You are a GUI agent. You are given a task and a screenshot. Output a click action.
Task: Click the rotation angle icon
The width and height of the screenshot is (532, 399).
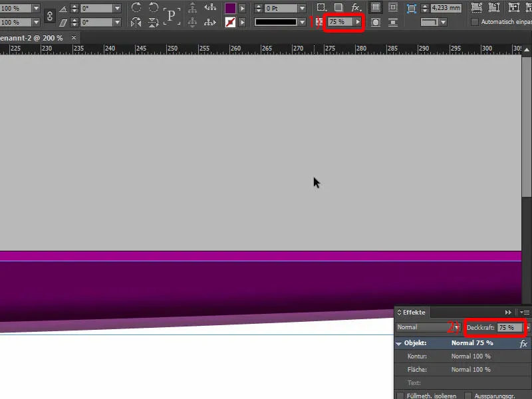(63, 8)
